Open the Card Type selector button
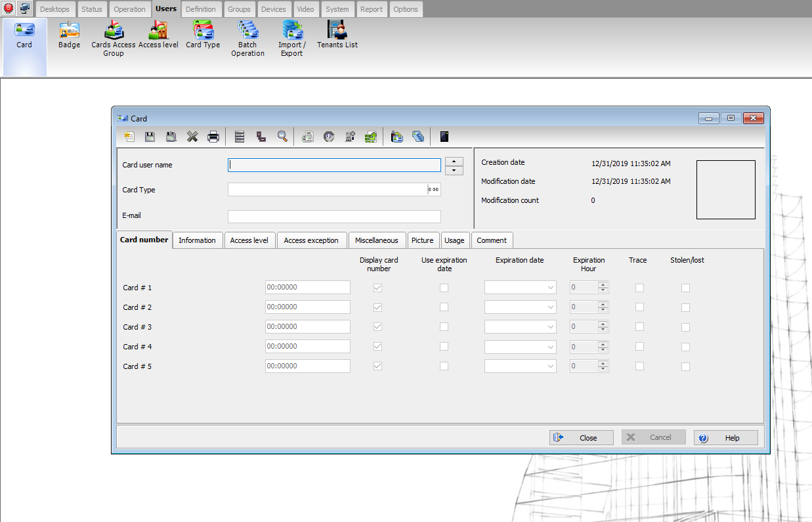This screenshot has width=812, height=522. pos(434,190)
